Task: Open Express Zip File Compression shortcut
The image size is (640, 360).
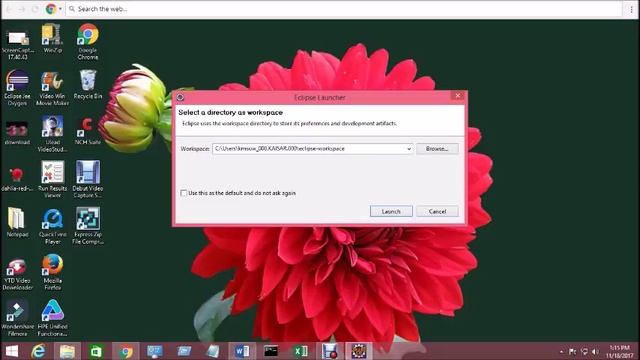Action: tap(88, 226)
